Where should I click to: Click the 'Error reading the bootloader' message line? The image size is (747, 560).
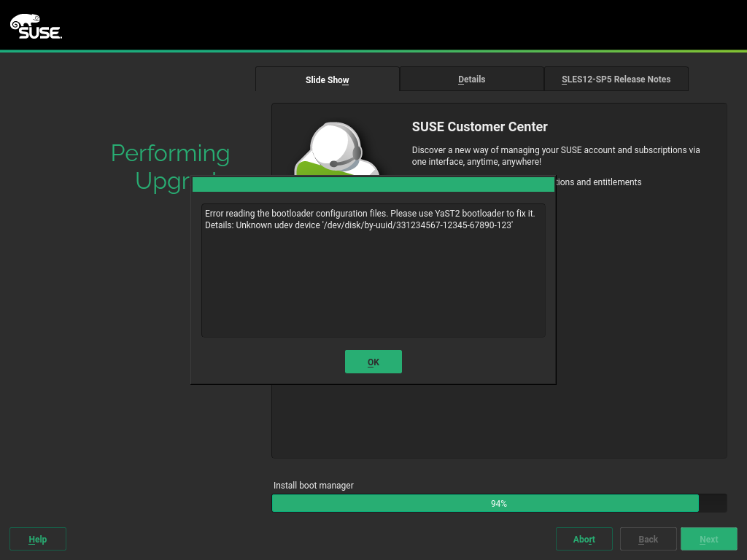370,214
